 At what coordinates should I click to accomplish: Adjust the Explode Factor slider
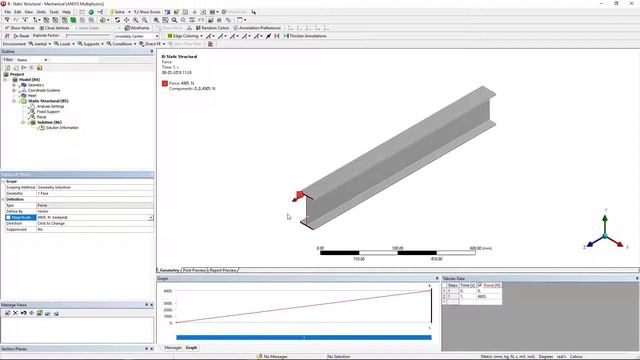point(88,36)
